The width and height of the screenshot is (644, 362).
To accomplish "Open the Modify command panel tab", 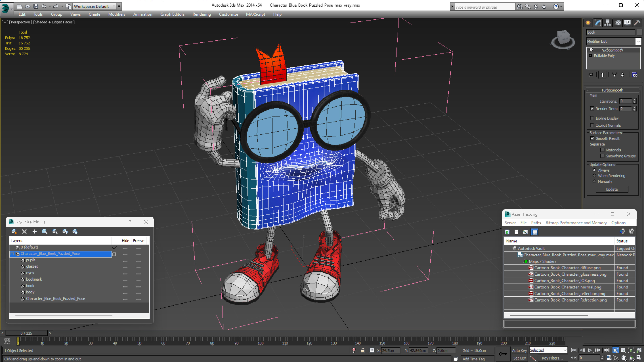I will [x=598, y=23].
